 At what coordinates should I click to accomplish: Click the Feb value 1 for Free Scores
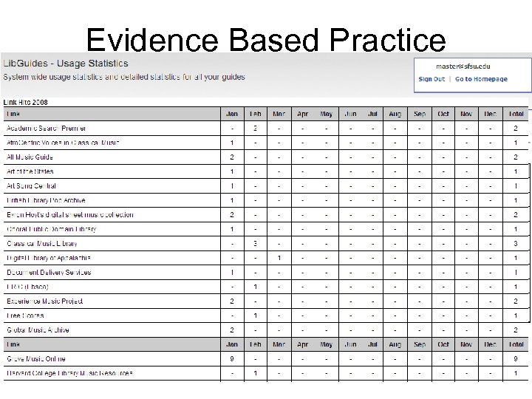coord(255,316)
